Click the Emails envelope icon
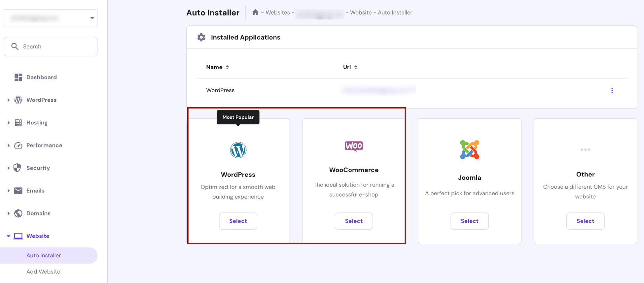The height and width of the screenshot is (283, 644). 18,191
